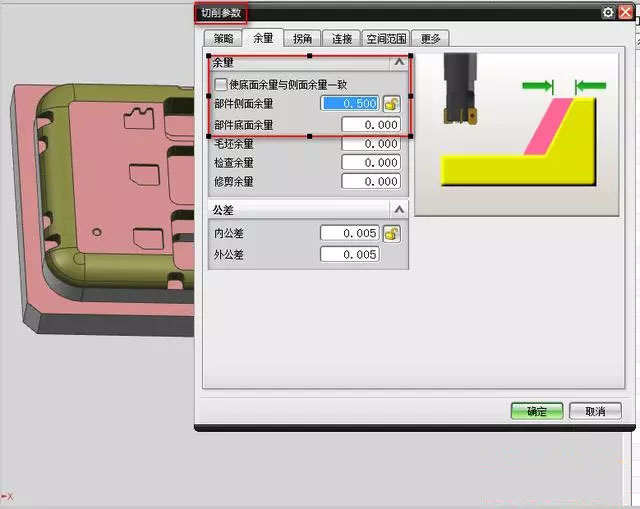The height and width of the screenshot is (509, 640).
Task: Open the 拐角 tab
Action: coord(301,39)
